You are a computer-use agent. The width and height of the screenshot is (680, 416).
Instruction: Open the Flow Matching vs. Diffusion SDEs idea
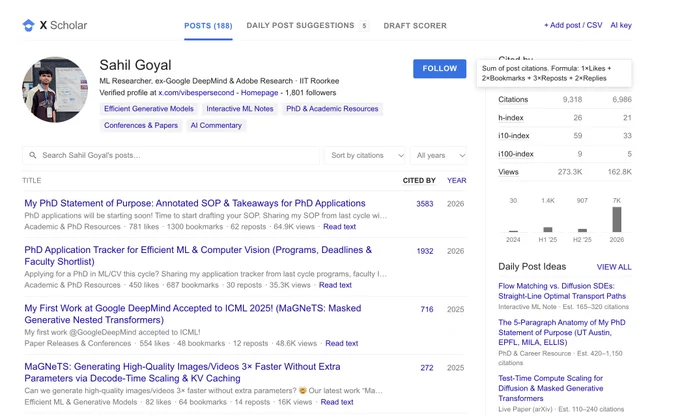pyautogui.click(x=562, y=291)
